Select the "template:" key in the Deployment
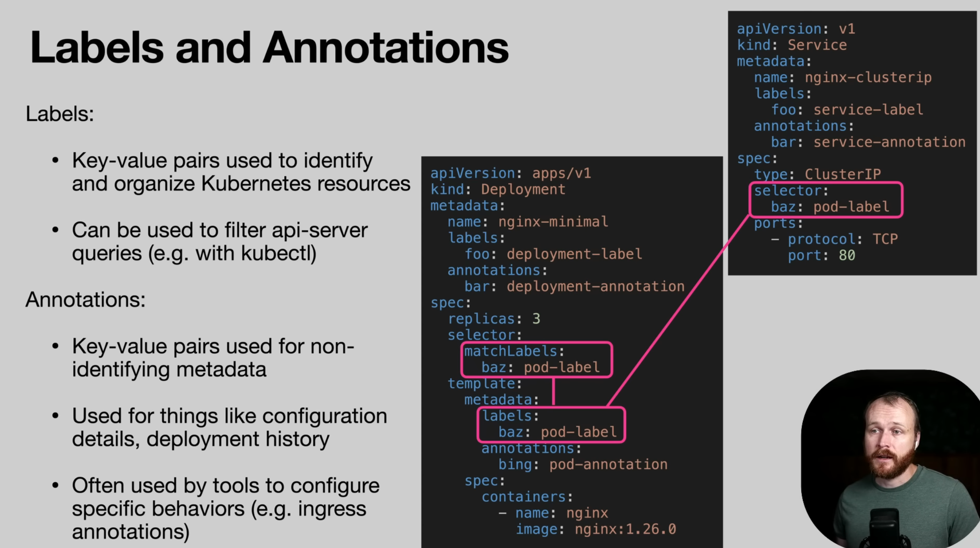980x548 pixels. point(485,384)
